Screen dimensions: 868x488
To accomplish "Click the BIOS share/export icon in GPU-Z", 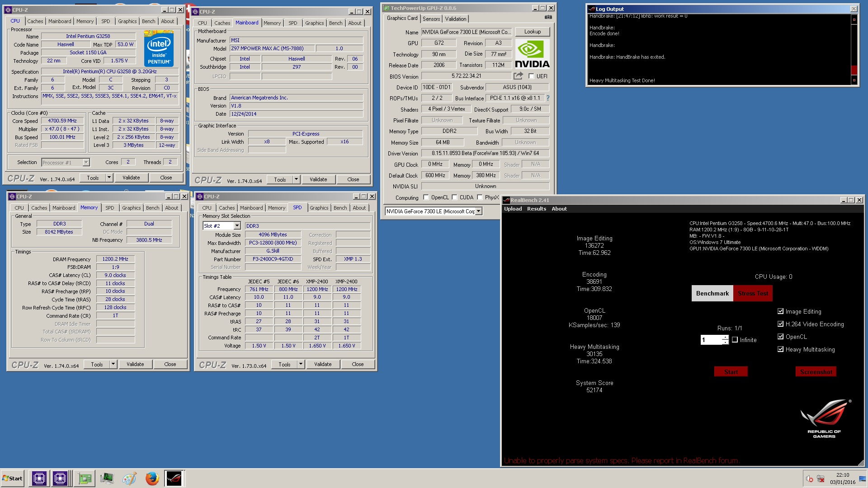I will click(x=518, y=76).
